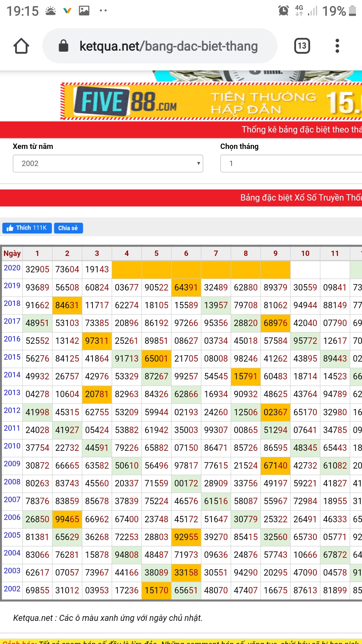362x644 pixels.
Task: Tap the alarm clock status icon
Action: pyautogui.click(x=283, y=11)
